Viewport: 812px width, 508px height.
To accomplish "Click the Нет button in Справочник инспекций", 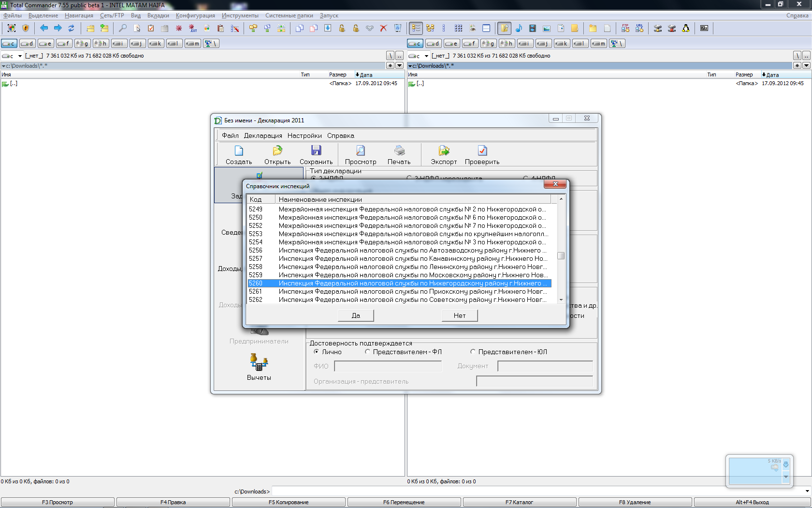I will [x=460, y=315].
